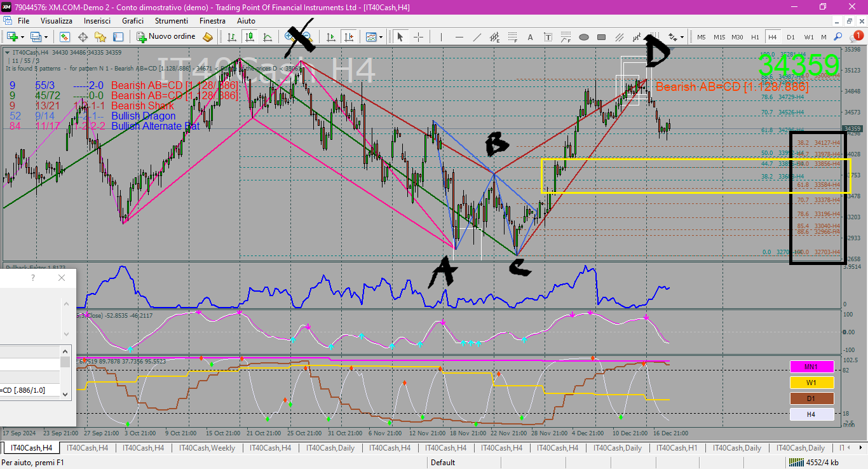Select the Trendline drawing tool

(x=477, y=37)
